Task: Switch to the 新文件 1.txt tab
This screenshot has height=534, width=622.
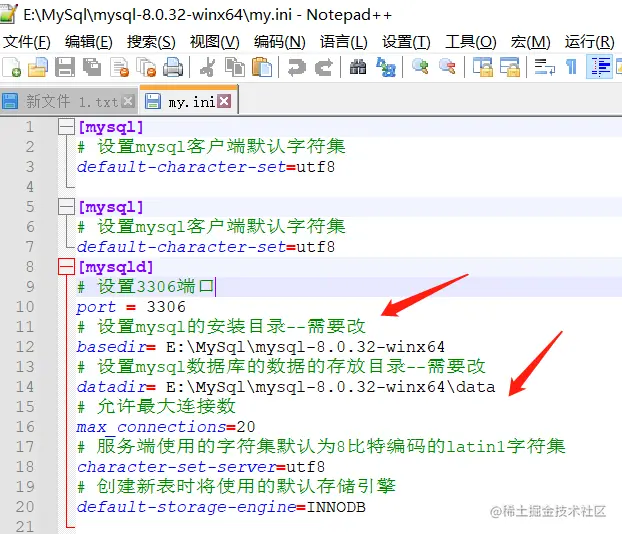Action: point(68,101)
